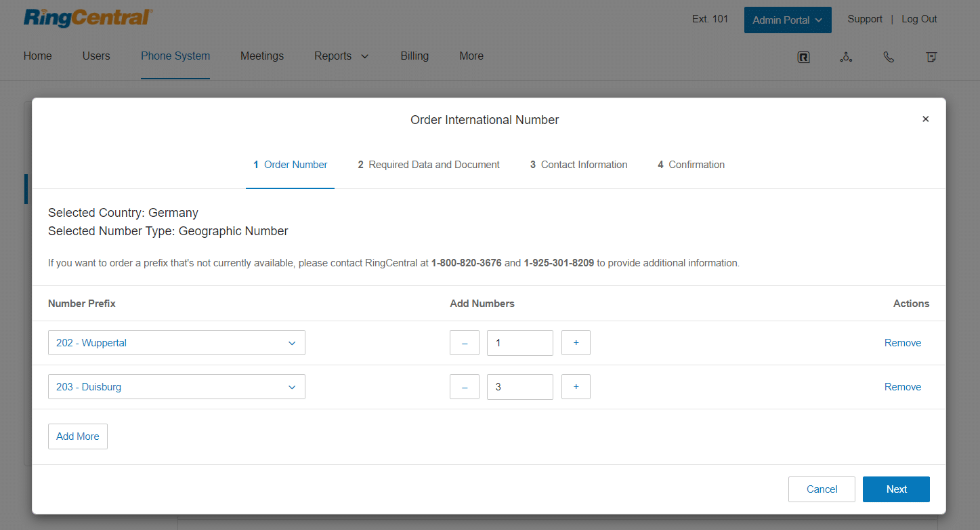Image resolution: width=980 pixels, height=530 pixels.
Task: Click the RingCentral logo
Action: click(x=88, y=18)
